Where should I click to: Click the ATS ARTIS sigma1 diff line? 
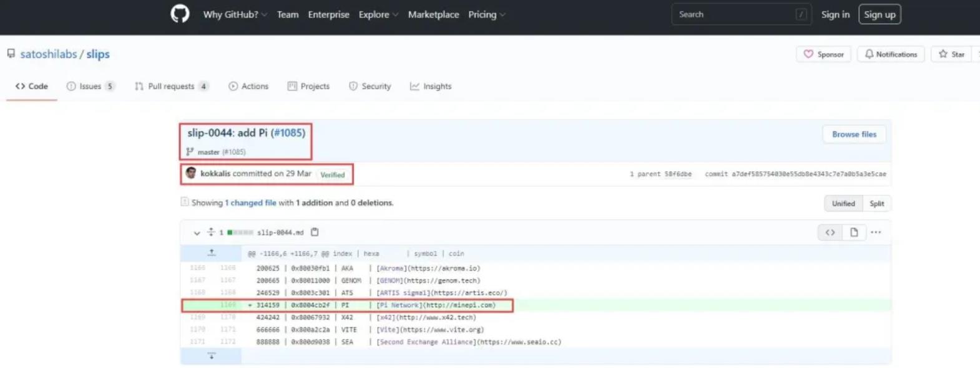[x=536, y=293]
